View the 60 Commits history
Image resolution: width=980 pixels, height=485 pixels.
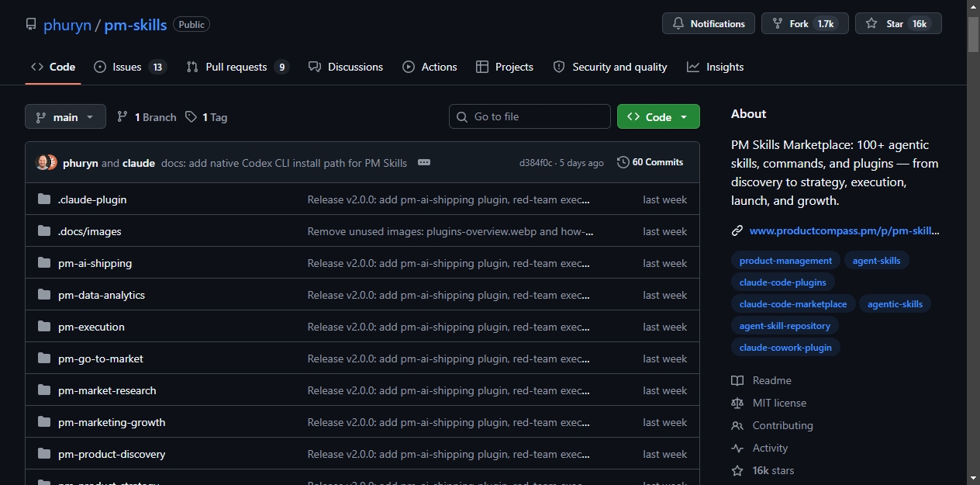pyautogui.click(x=650, y=162)
